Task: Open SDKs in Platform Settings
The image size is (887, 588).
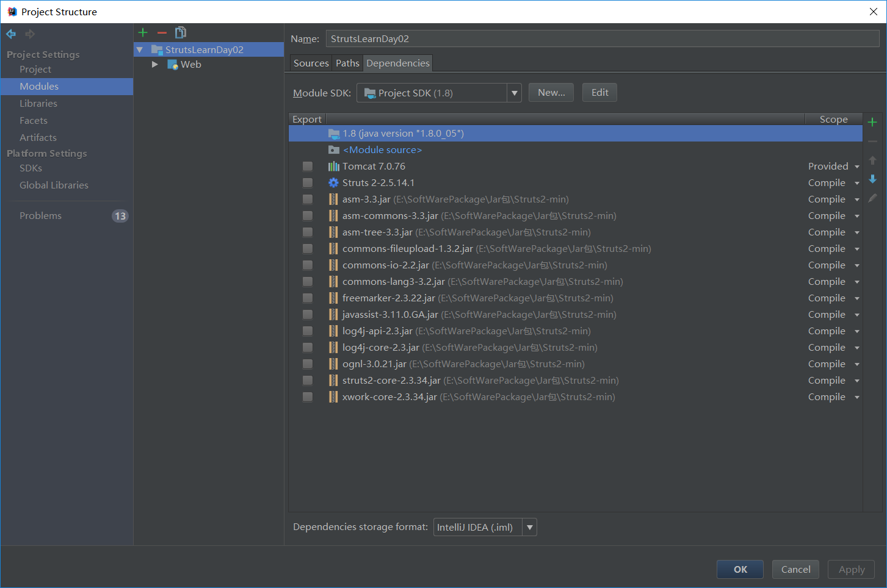Action: coord(31,168)
